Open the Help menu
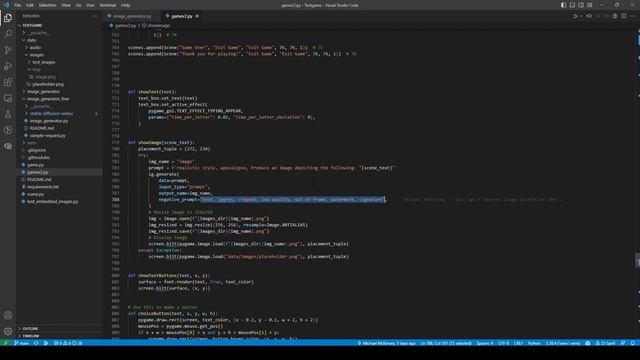Image resolution: width=640 pixels, height=360 pixels. pos(125,5)
